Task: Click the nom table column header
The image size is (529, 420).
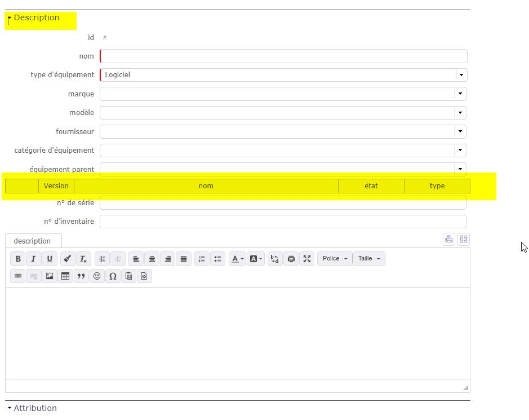Action: (x=206, y=186)
